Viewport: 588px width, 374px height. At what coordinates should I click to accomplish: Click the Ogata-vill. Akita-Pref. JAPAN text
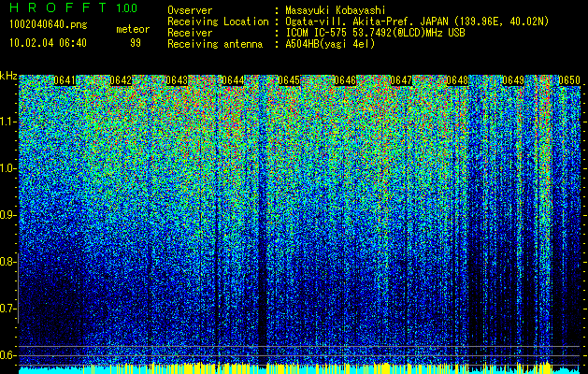[366, 22]
